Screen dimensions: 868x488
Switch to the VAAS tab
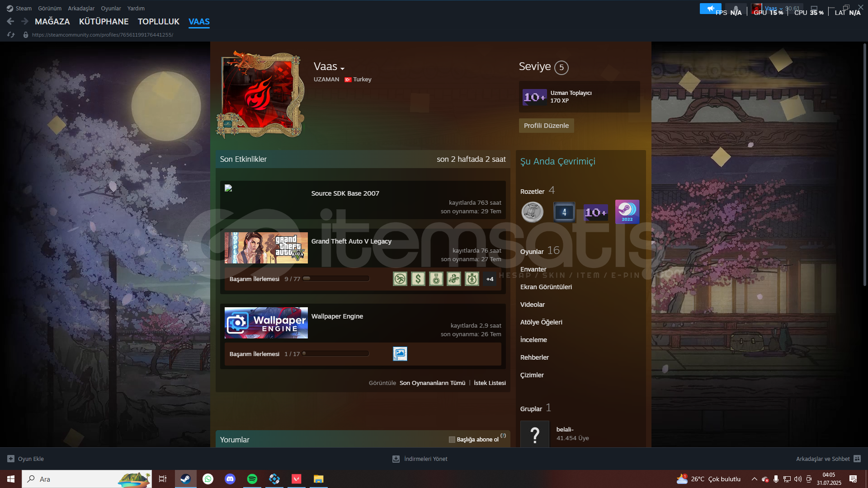(199, 21)
